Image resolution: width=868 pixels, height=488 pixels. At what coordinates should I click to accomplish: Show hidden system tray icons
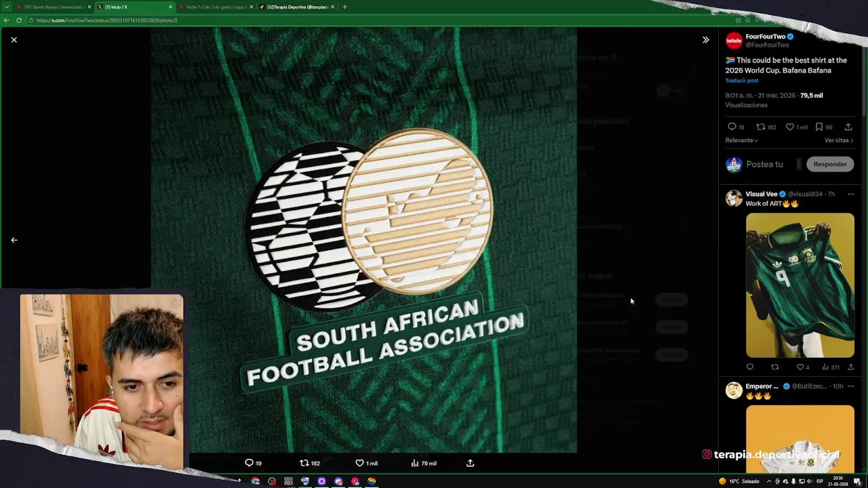pyautogui.click(x=769, y=481)
